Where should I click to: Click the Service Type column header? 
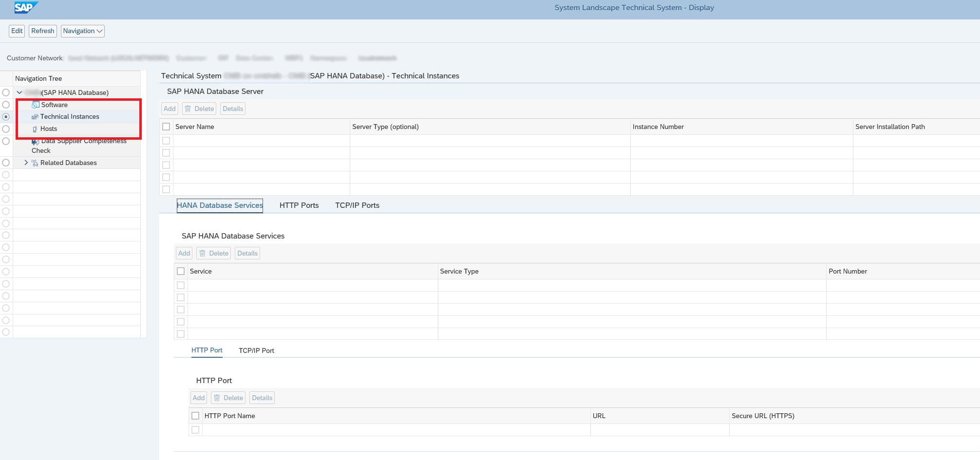point(632,271)
